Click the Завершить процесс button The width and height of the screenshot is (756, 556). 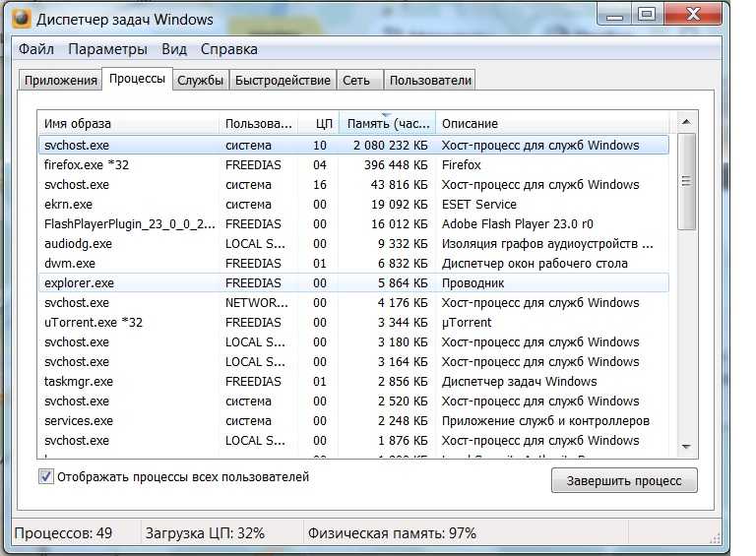pyautogui.click(x=624, y=480)
